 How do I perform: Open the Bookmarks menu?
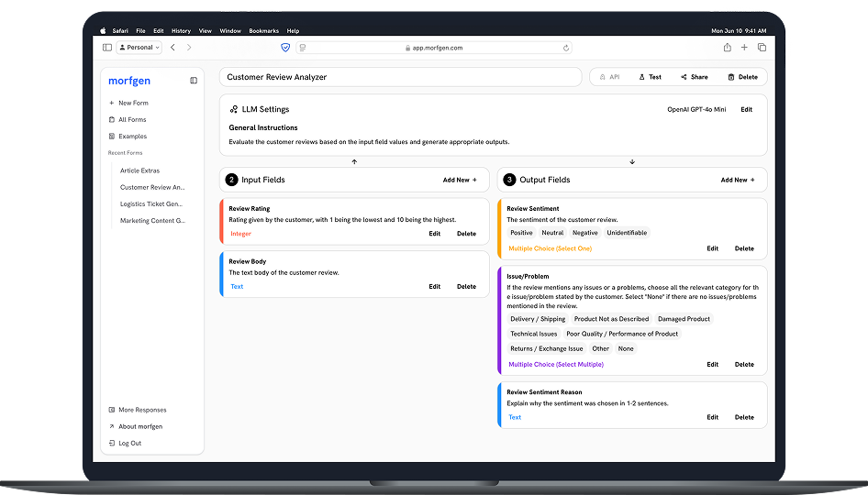pyautogui.click(x=263, y=31)
